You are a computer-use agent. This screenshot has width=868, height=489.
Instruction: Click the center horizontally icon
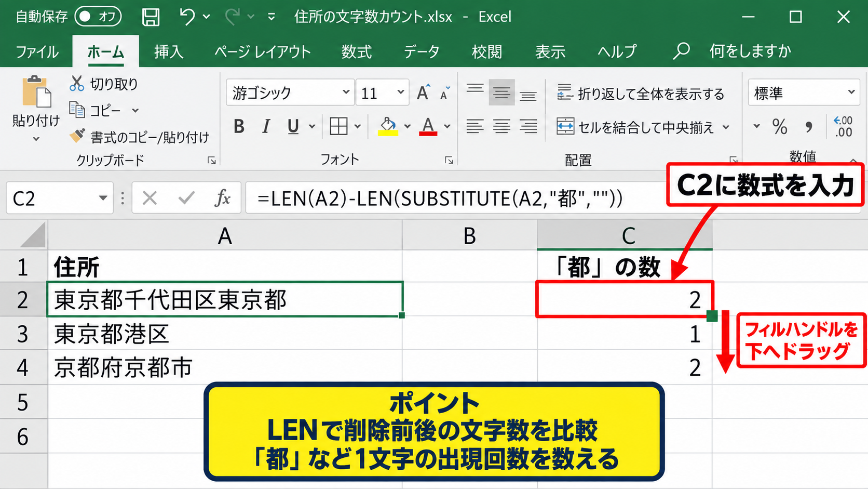tap(501, 126)
